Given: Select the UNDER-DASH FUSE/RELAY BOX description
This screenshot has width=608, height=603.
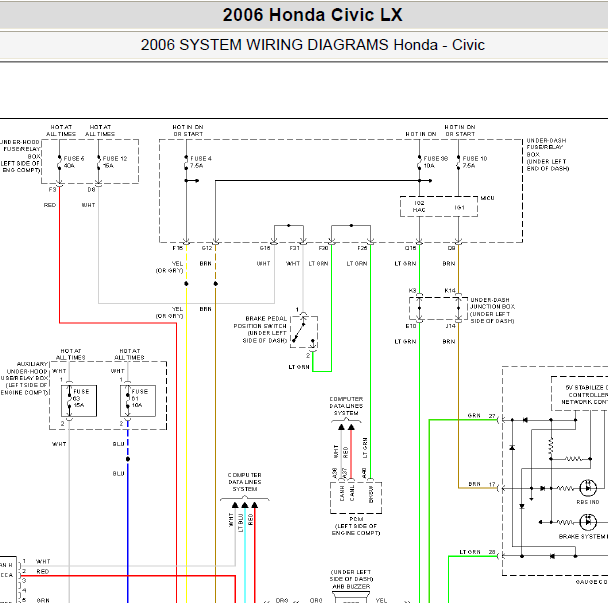Looking at the screenshot, I should 548,154.
